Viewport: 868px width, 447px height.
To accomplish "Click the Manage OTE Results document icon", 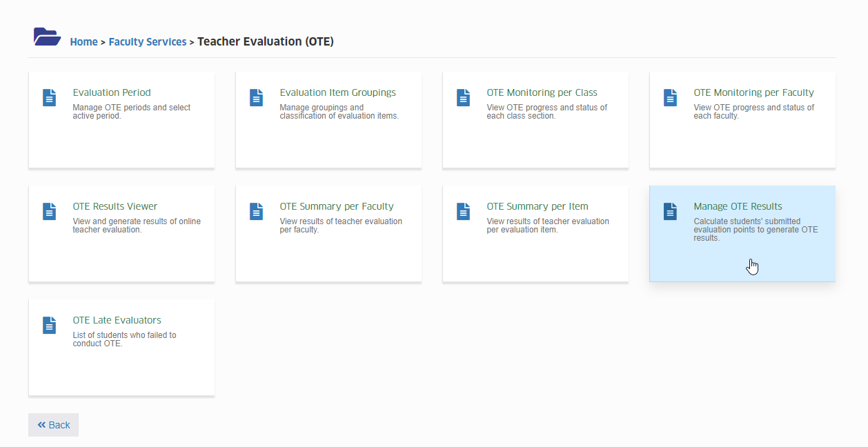I will (671, 211).
